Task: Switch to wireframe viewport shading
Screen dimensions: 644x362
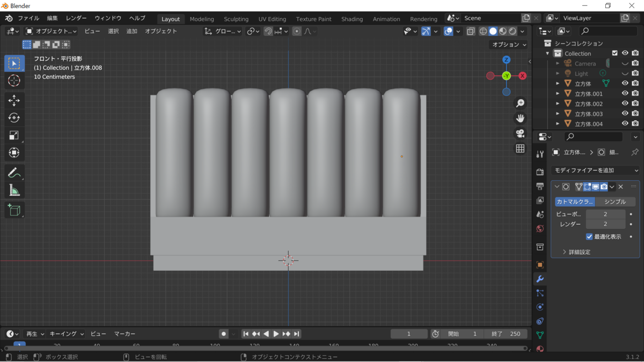Action: pyautogui.click(x=483, y=31)
